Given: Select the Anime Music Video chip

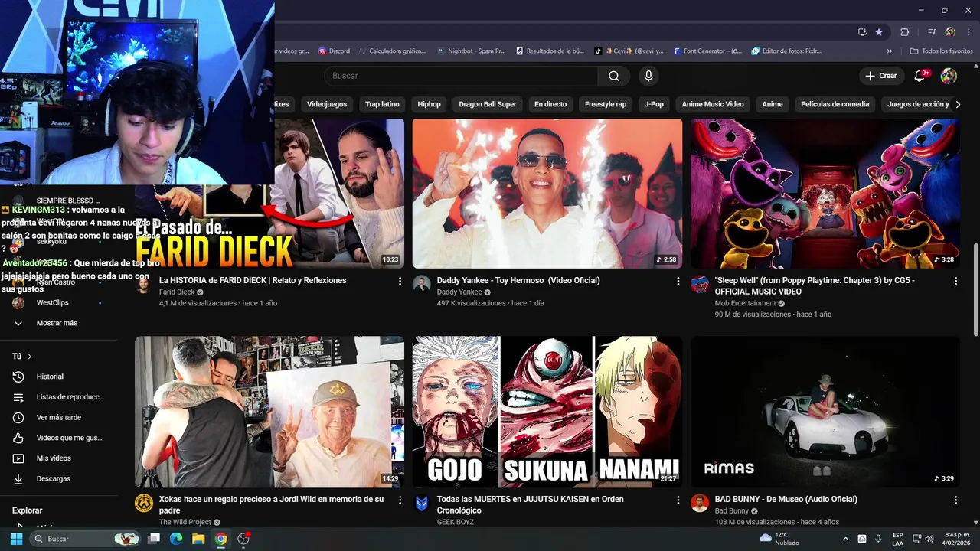Looking at the screenshot, I should pos(713,104).
